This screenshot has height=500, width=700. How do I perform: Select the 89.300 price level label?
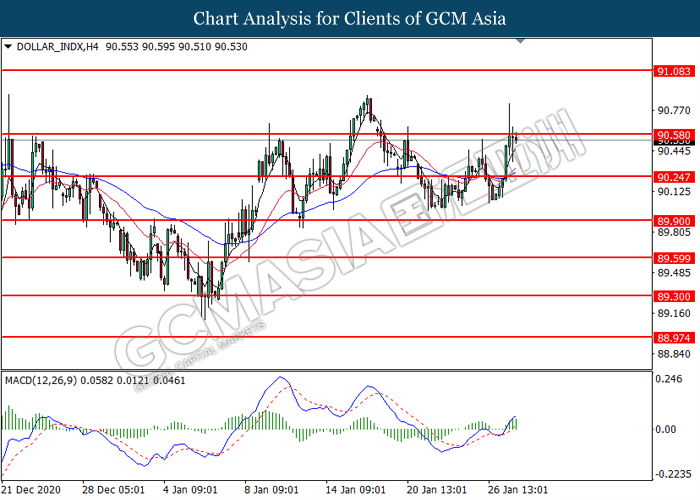(x=674, y=297)
